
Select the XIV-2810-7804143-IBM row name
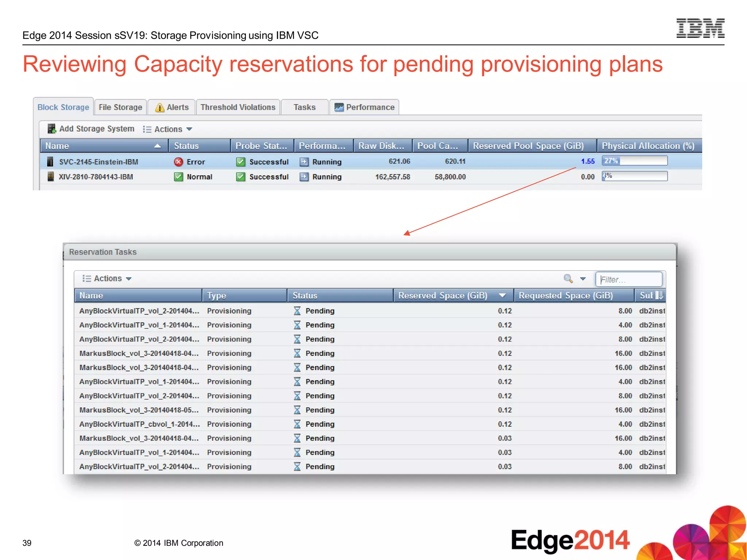[96, 177]
